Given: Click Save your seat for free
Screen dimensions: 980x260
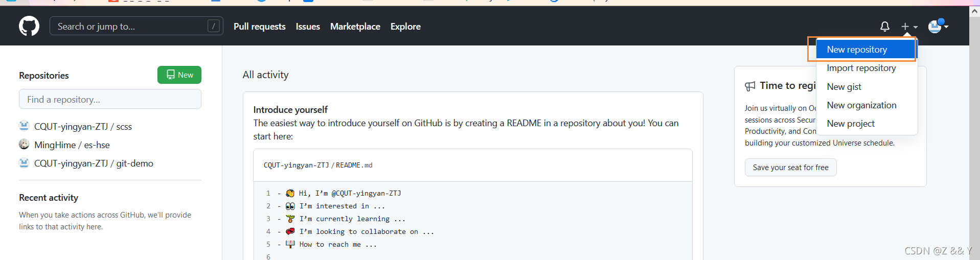Looking at the screenshot, I should point(790,168).
